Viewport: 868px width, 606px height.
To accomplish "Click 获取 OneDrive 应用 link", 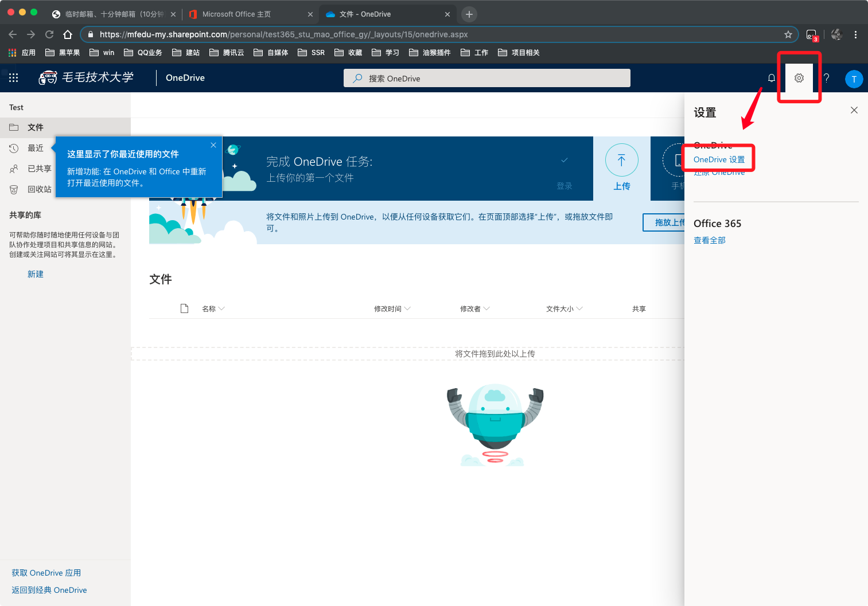I will [x=46, y=573].
